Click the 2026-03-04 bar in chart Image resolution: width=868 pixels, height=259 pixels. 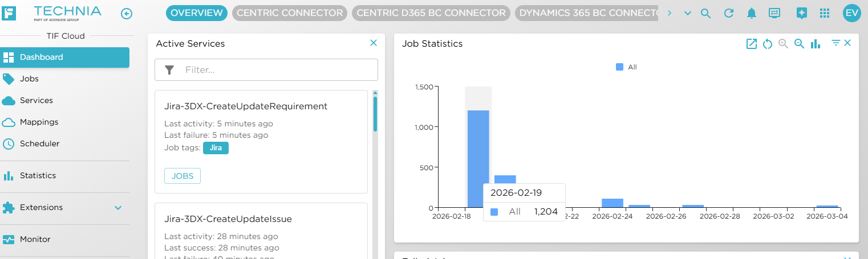pyautogui.click(x=827, y=207)
